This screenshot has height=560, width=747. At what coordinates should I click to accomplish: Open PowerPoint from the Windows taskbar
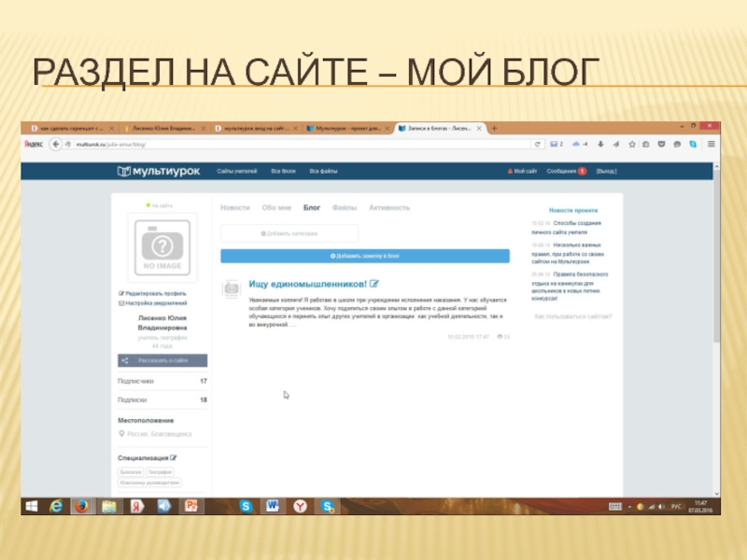tap(191, 506)
